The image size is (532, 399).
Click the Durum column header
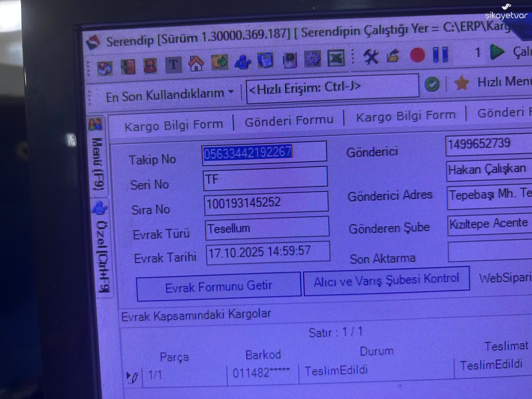point(376,351)
